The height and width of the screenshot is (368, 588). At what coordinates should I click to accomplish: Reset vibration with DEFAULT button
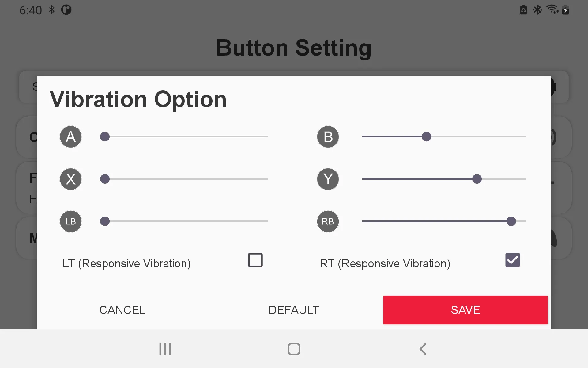pos(294,310)
